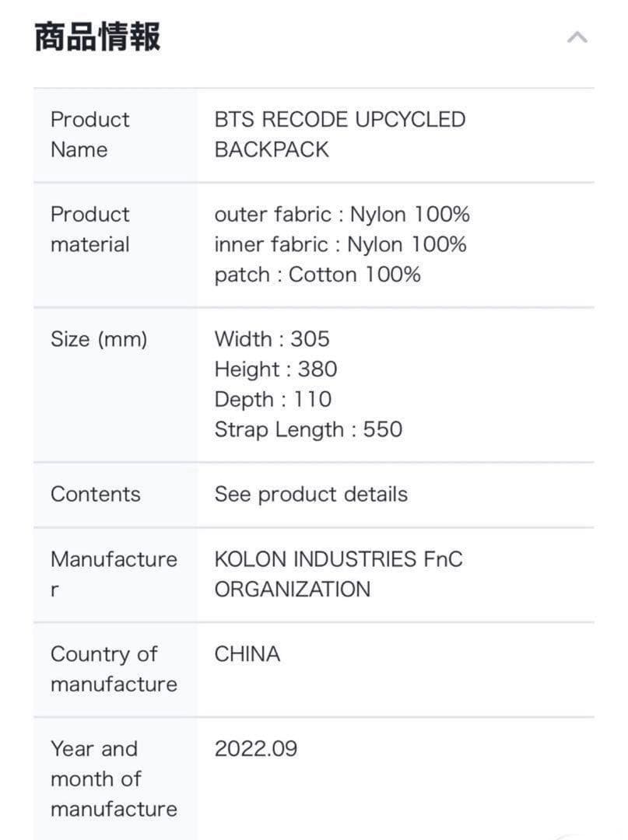Collapse the 商品情報 section chevron

coord(577,37)
